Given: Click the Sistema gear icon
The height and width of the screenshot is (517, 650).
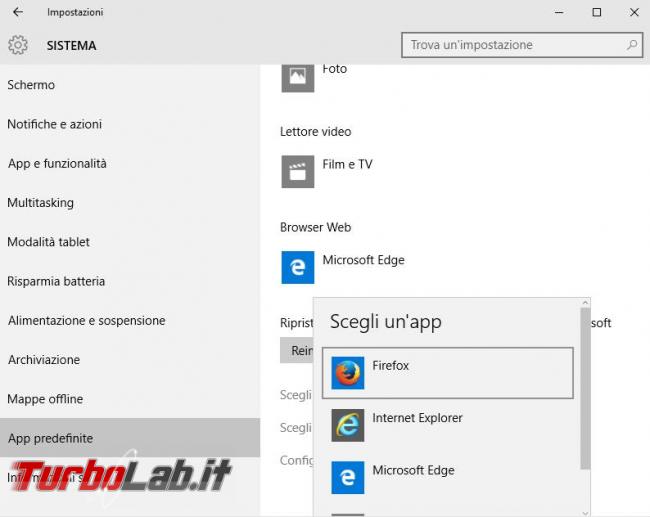Looking at the screenshot, I should click(18, 45).
